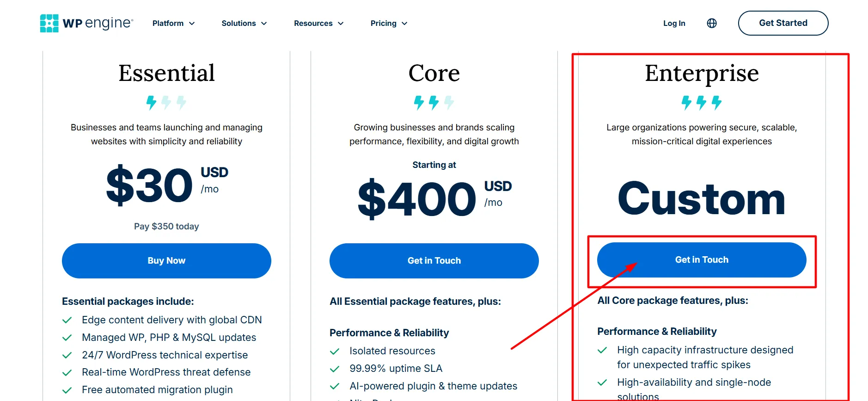Click Get in Touch under Enterprise plan

[702, 260]
